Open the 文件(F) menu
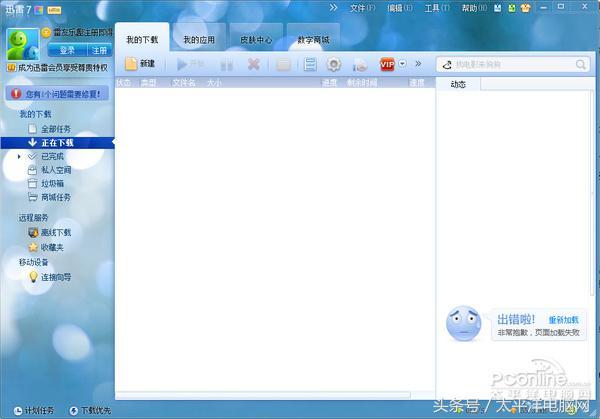 362,8
